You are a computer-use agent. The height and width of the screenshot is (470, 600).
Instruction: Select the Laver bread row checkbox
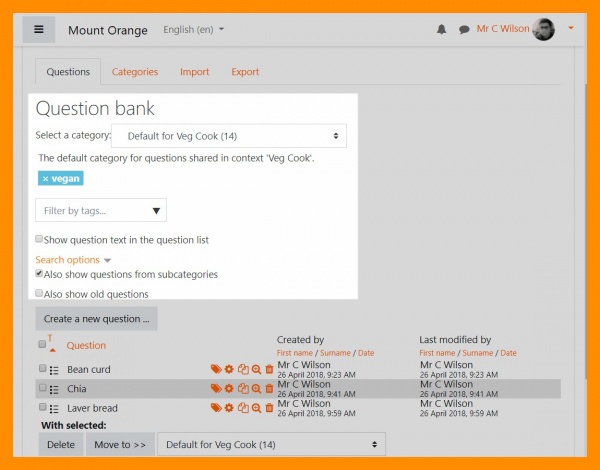click(42, 408)
